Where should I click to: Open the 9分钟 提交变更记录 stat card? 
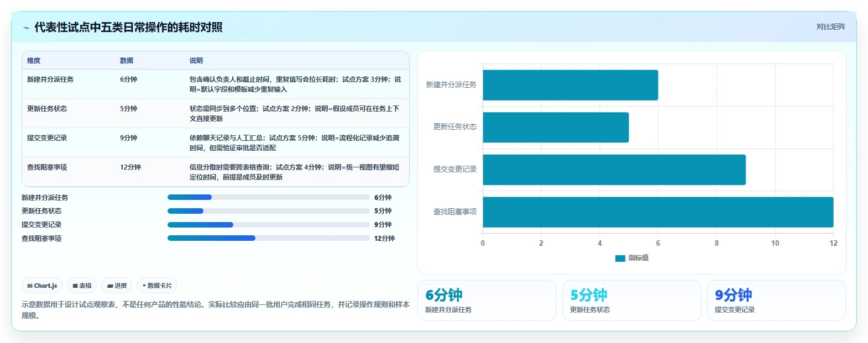point(777,300)
